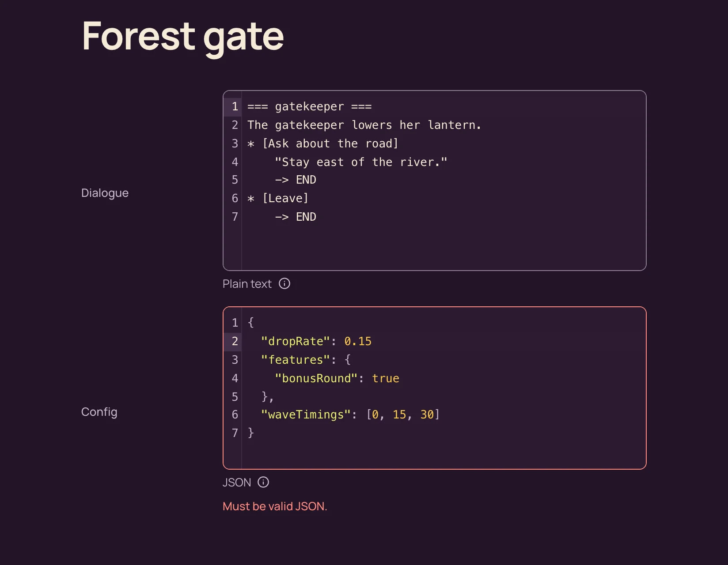Click line number 2 in the Config gutter

pos(235,341)
